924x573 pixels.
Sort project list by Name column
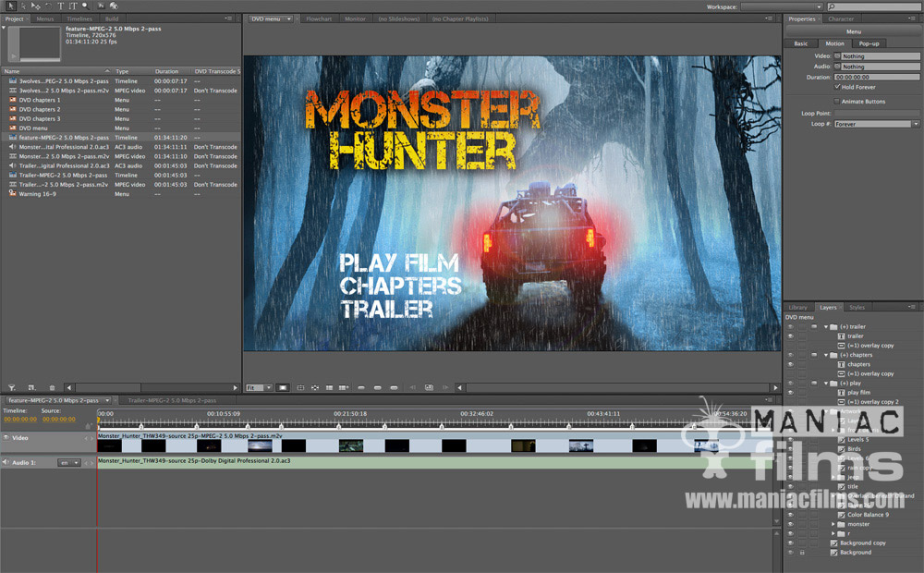tap(56, 71)
